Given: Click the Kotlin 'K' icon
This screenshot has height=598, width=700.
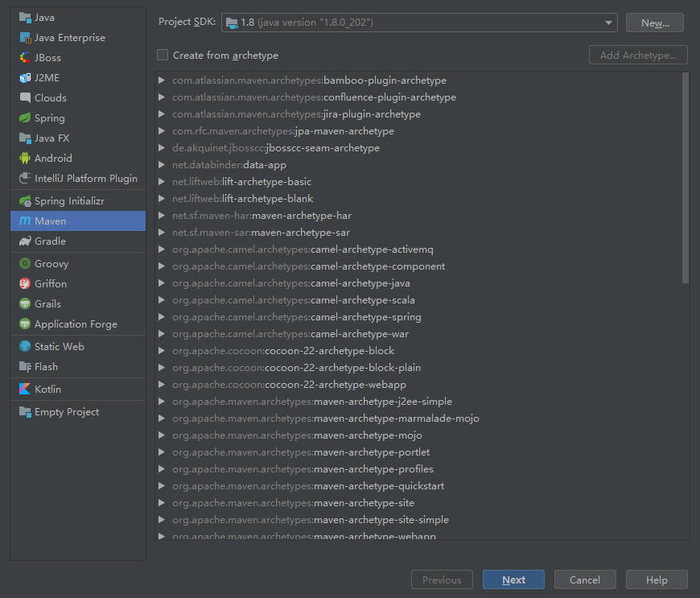Looking at the screenshot, I should tap(25, 389).
